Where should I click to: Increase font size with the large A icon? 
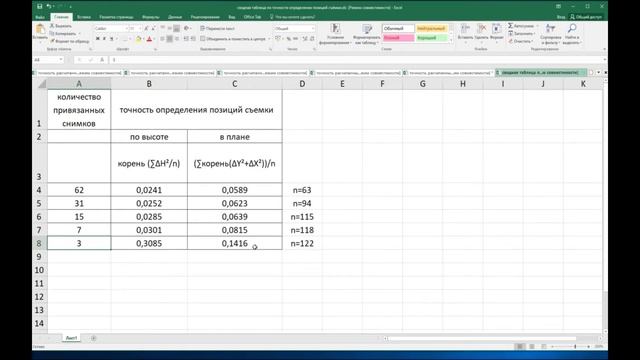coord(146,29)
